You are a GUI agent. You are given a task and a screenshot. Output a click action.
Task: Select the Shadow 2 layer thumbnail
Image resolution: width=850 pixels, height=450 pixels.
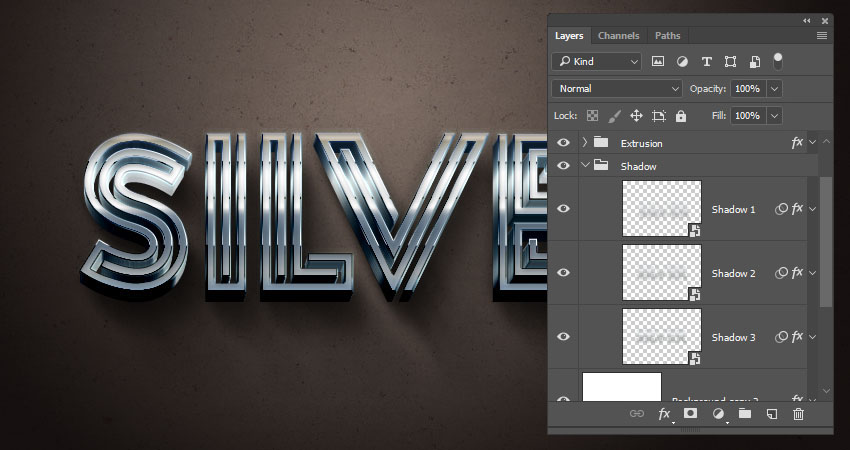[x=661, y=273]
